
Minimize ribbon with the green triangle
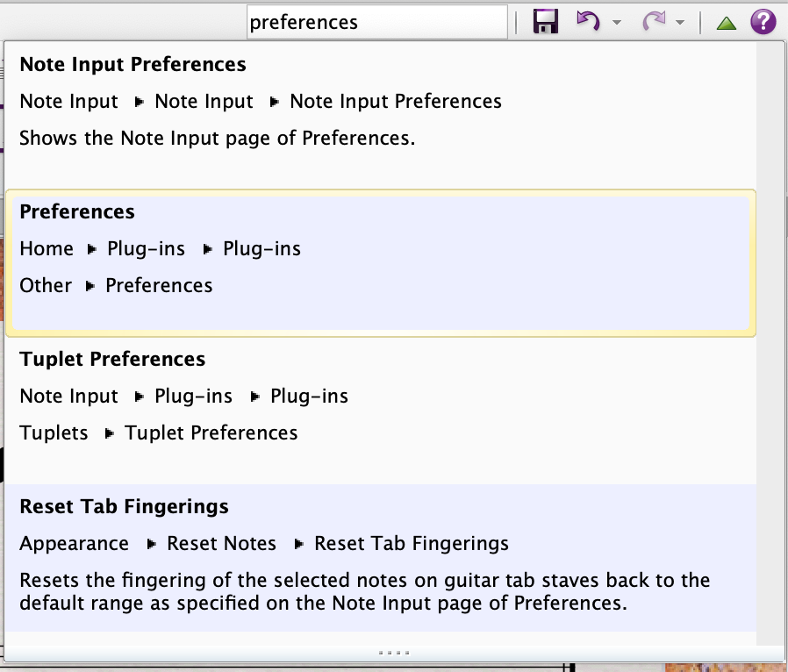[x=726, y=23]
